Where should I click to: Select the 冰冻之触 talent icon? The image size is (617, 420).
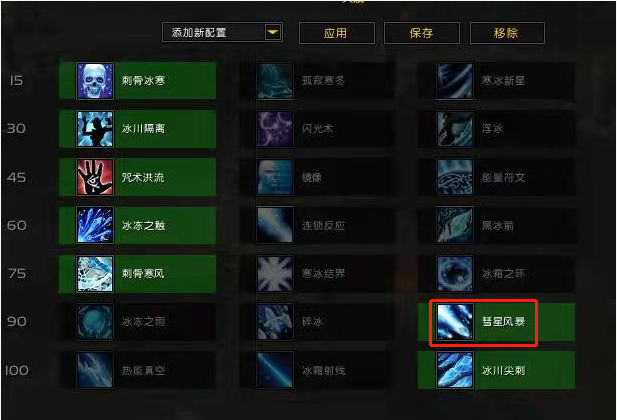tap(95, 225)
